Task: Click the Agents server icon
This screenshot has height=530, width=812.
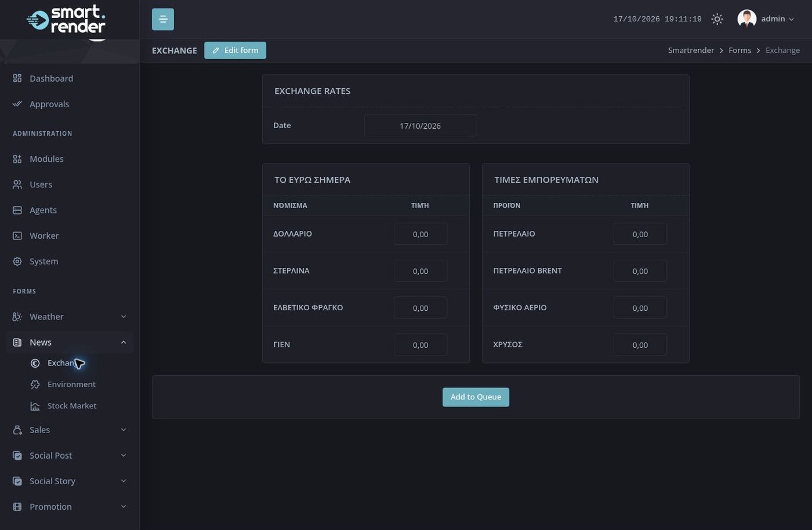Action: (17, 210)
